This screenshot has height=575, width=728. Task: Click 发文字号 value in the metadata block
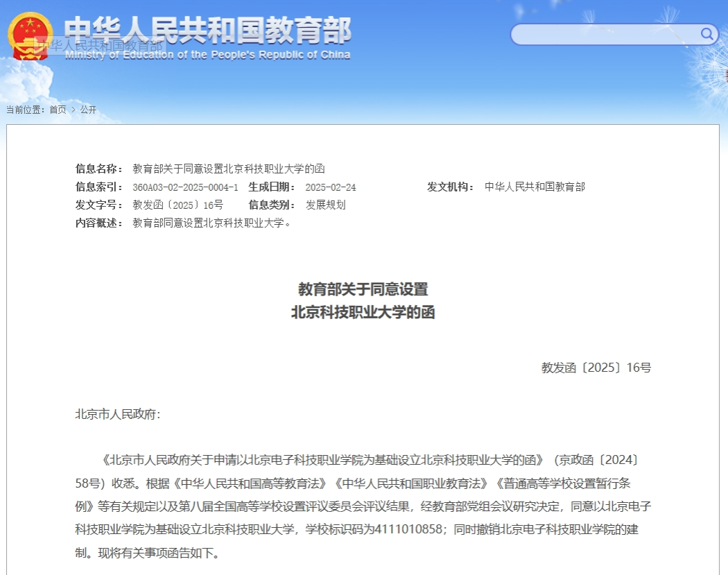[x=177, y=205]
